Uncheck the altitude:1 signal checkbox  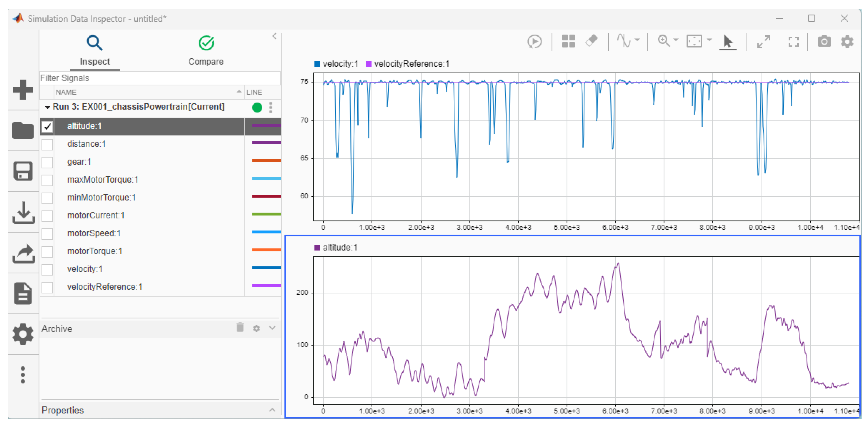(48, 127)
